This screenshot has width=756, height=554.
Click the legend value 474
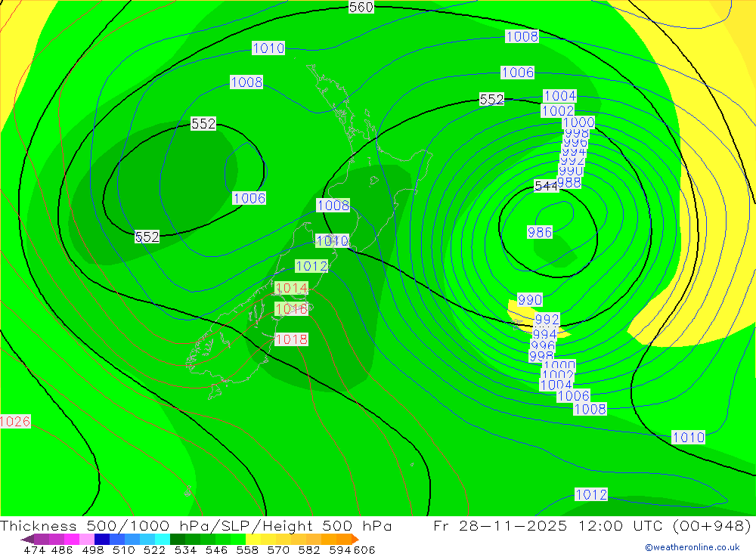coord(35,549)
